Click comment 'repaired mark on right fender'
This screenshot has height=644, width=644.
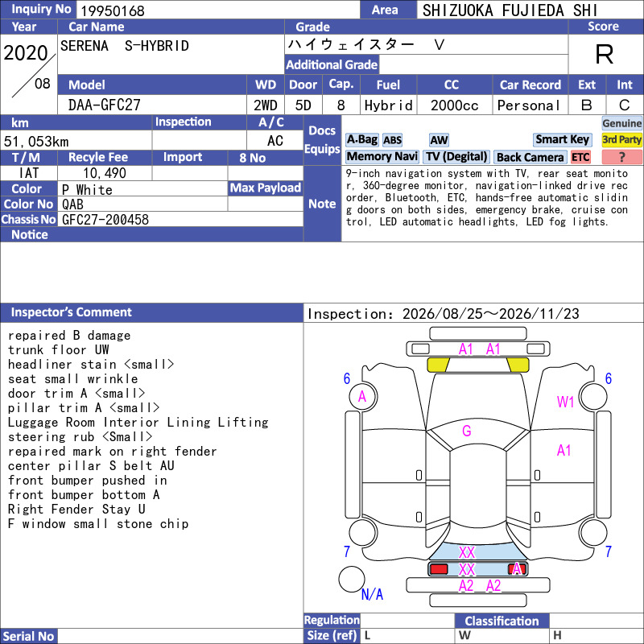(112, 452)
